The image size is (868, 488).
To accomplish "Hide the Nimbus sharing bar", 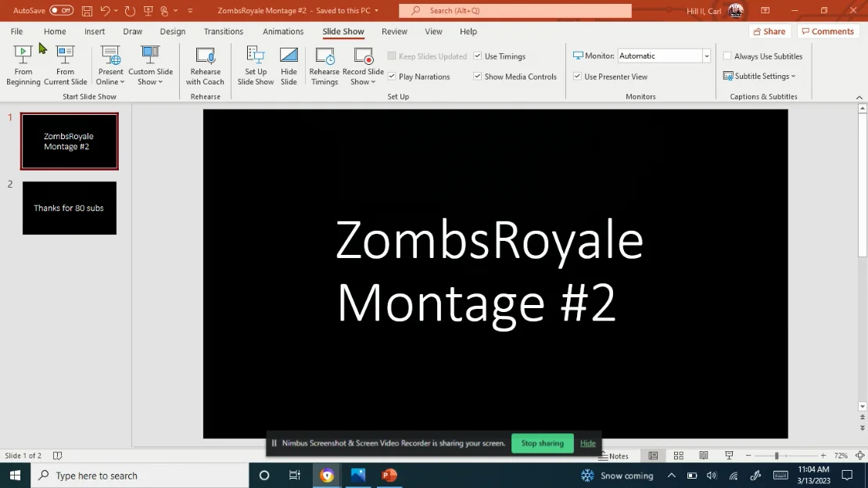I will pyautogui.click(x=588, y=443).
